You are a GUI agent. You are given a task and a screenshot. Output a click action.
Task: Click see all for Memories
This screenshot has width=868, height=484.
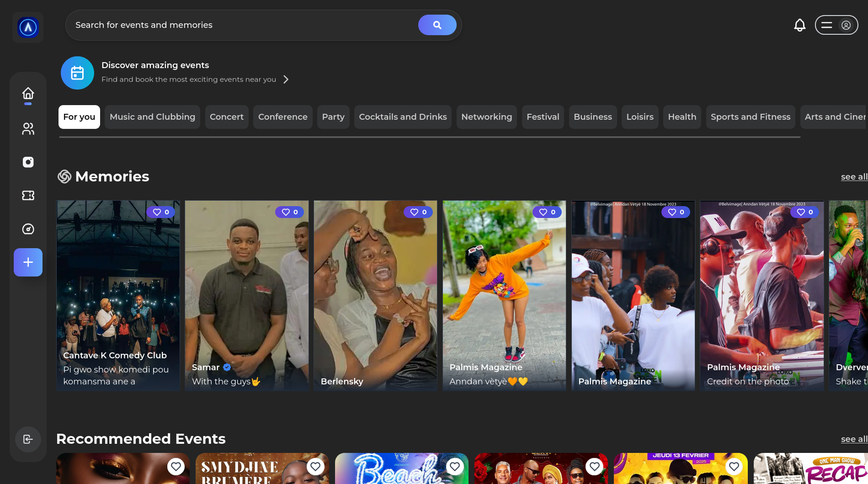pyautogui.click(x=854, y=177)
